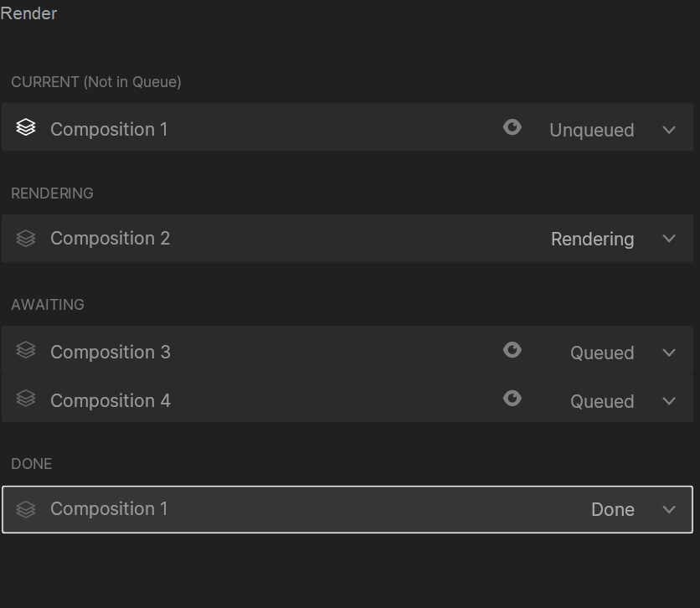Screen dimensions: 700x608
Task: Click the layers icon of the Done composition
Action: coord(26,509)
